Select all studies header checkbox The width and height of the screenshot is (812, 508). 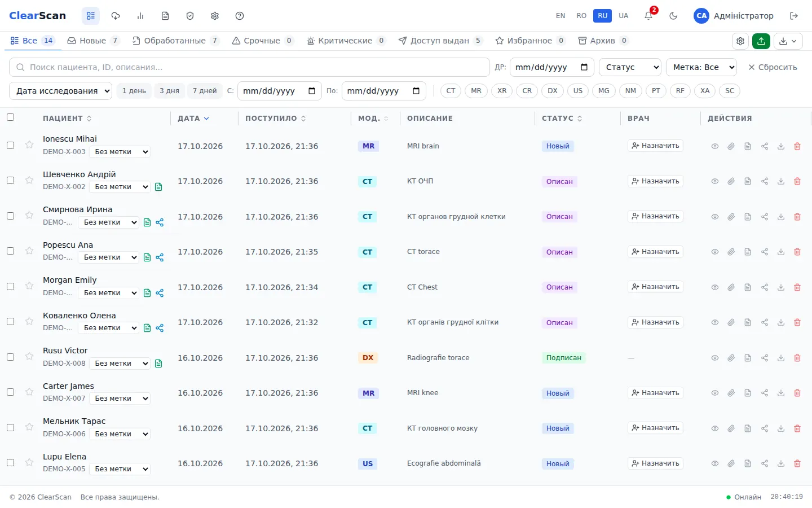(x=10, y=117)
